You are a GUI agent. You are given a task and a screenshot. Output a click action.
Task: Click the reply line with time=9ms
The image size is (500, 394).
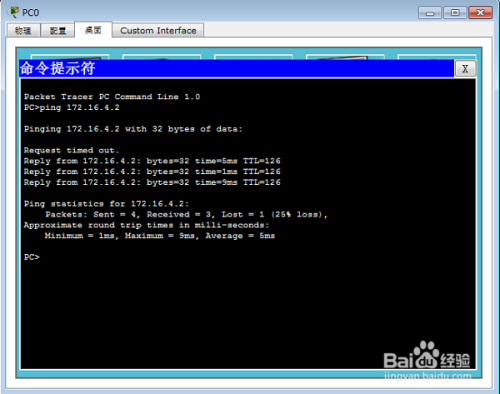[x=152, y=182]
